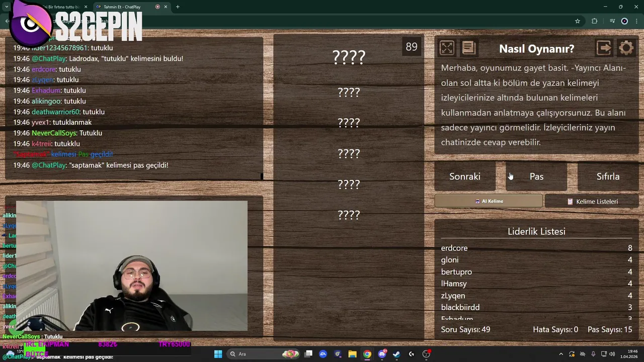Image resolution: width=644 pixels, height=362 pixels.
Task: Enter fullscreen with the expand arrows icon
Action: pyautogui.click(x=447, y=48)
